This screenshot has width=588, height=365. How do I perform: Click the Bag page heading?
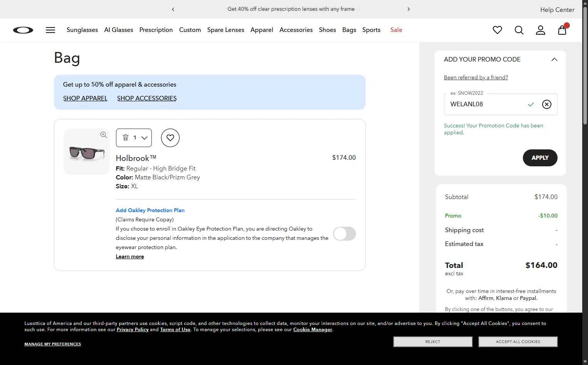tap(67, 58)
